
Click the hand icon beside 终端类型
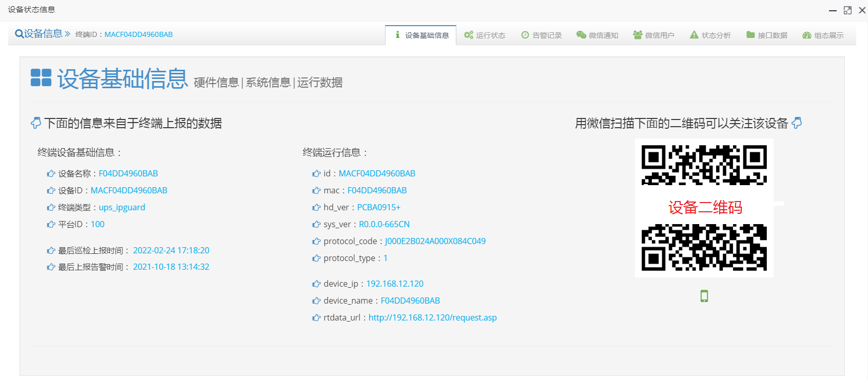51,208
